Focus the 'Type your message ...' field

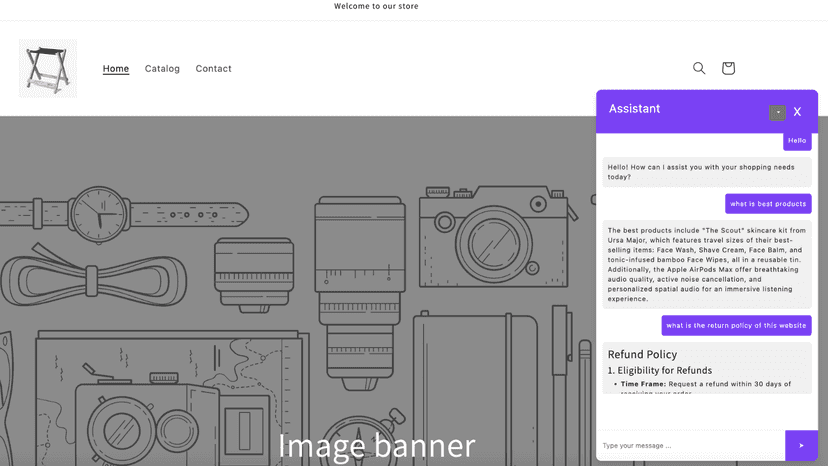coord(691,445)
